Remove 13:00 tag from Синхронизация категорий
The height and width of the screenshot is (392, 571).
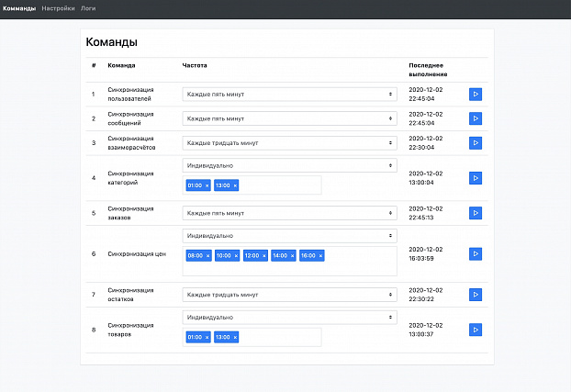(235, 185)
